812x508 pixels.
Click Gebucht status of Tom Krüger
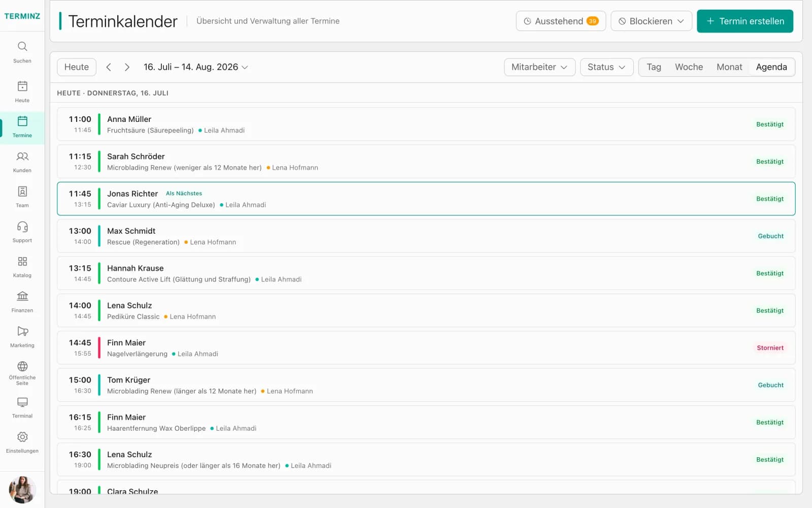click(770, 385)
